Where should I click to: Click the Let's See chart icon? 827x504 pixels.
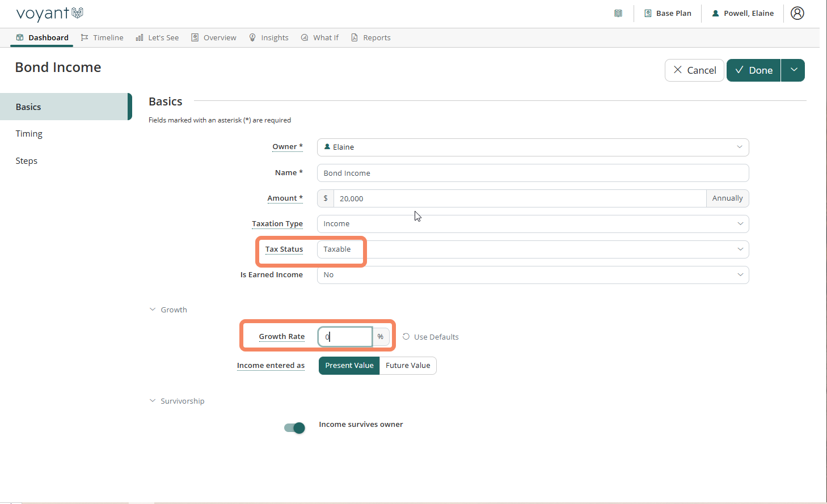(x=140, y=37)
